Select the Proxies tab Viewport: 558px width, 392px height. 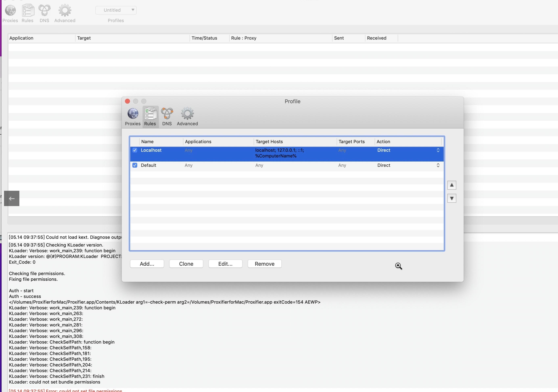(x=133, y=117)
